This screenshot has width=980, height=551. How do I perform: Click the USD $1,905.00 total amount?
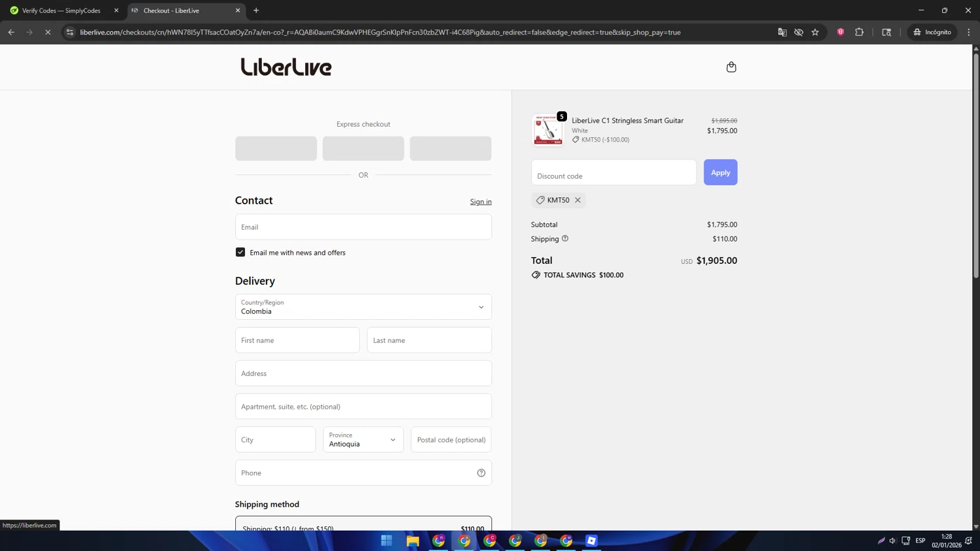(x=709, y=260)
